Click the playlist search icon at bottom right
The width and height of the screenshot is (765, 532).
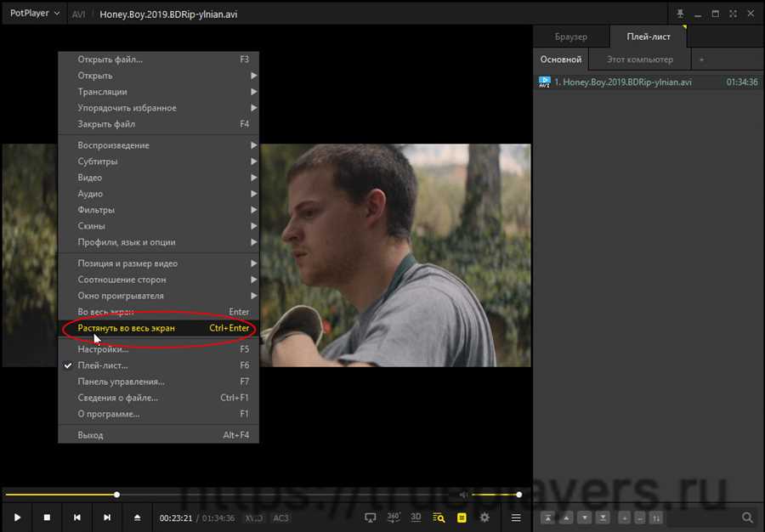[747, 518]
